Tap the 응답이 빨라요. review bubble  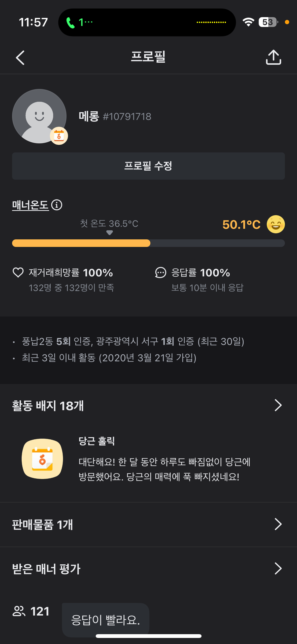point(105,620)
